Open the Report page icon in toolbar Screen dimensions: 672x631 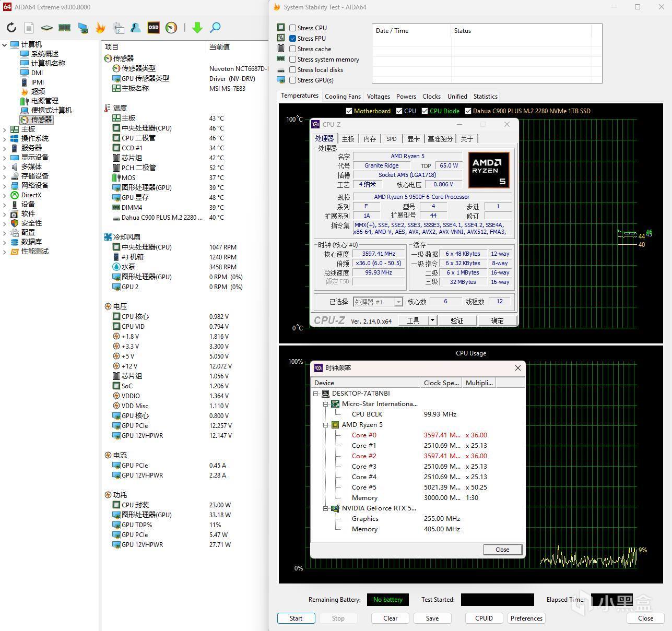tap(29, 28)
